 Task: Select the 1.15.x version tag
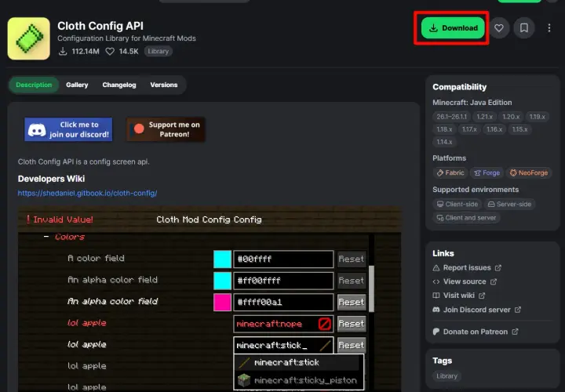519,129
